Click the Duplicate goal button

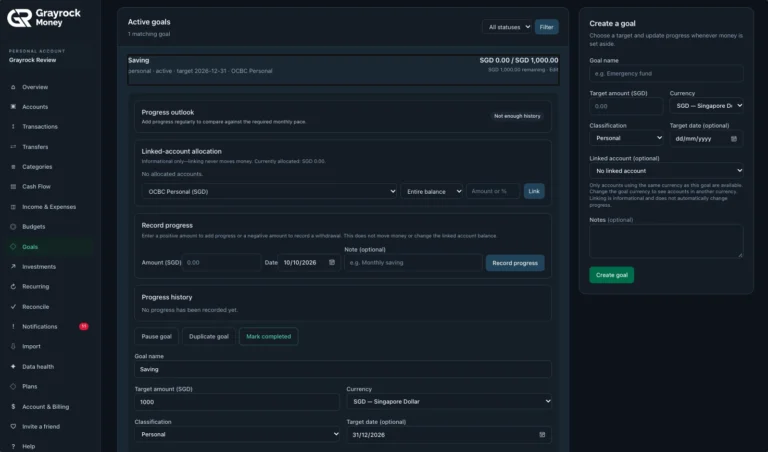[209, 336]
